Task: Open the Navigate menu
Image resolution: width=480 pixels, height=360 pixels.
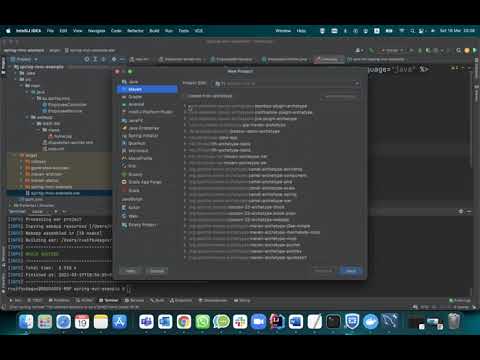Action: pyautogui.click(x=96, y=31)
